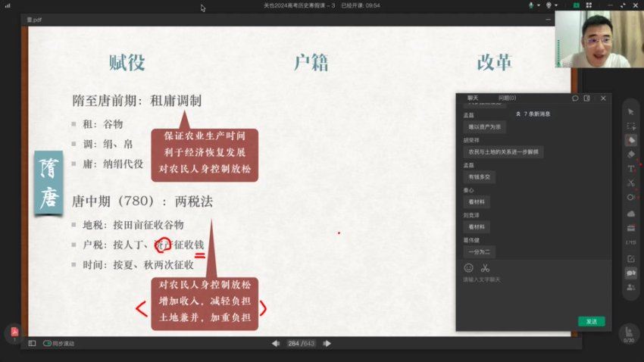Click the green 发送 send button
Screen dimensions: 644x362
[x=591, y=321]
